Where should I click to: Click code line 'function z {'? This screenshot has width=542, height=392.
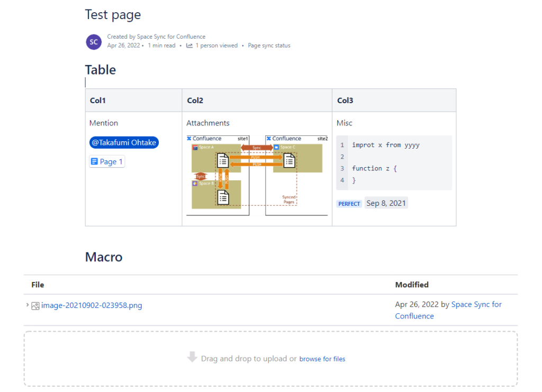pos(374,169)
